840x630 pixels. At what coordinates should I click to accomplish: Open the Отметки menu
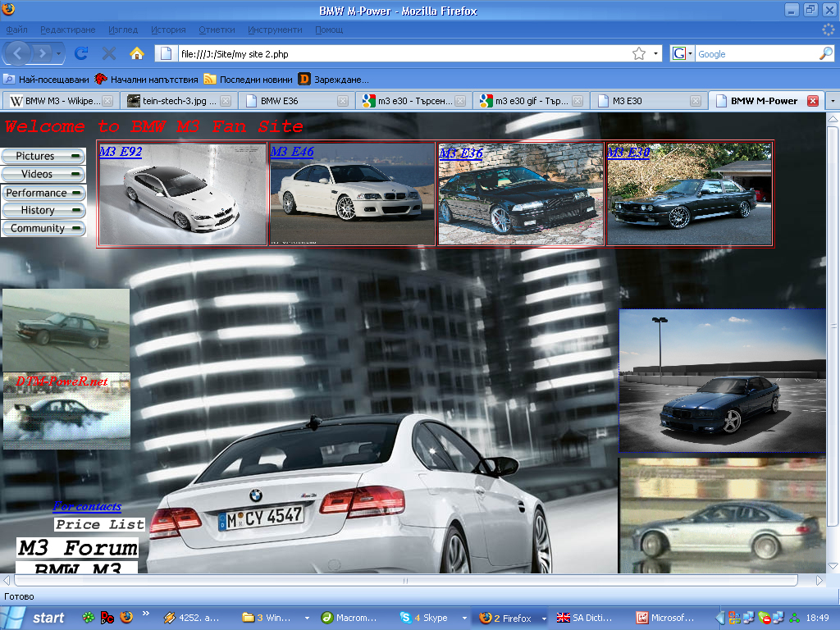point(217,30)
